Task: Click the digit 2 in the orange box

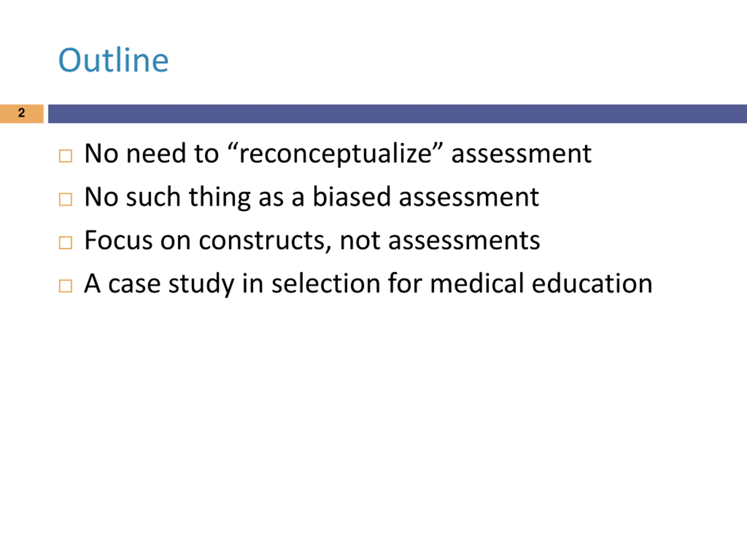Action: pyautogui.click(x=22, y=113)
